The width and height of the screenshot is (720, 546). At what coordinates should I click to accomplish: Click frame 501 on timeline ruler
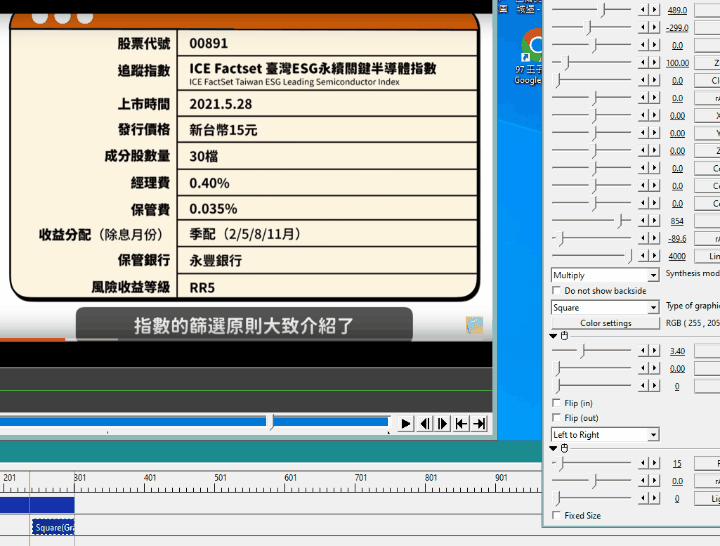click(220, 478)
